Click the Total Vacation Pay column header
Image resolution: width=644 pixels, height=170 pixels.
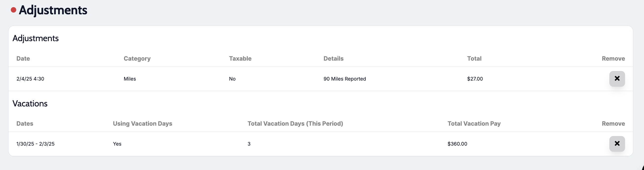pos(474,123)
